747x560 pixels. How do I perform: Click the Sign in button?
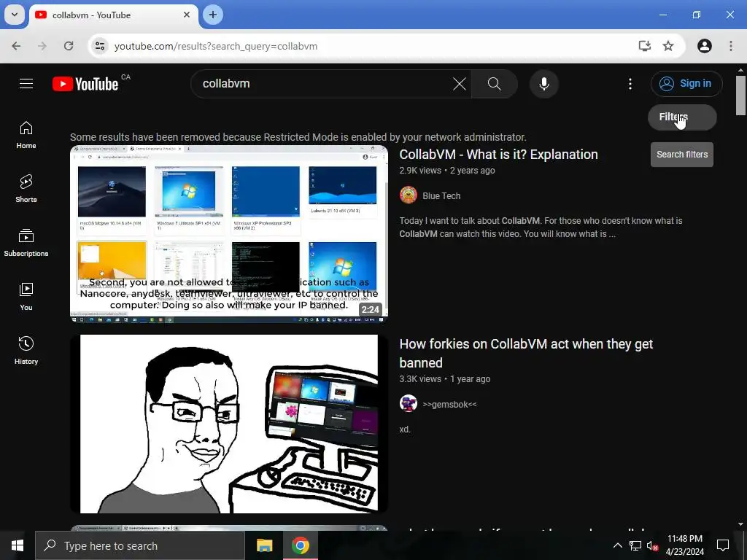point(686,84)
